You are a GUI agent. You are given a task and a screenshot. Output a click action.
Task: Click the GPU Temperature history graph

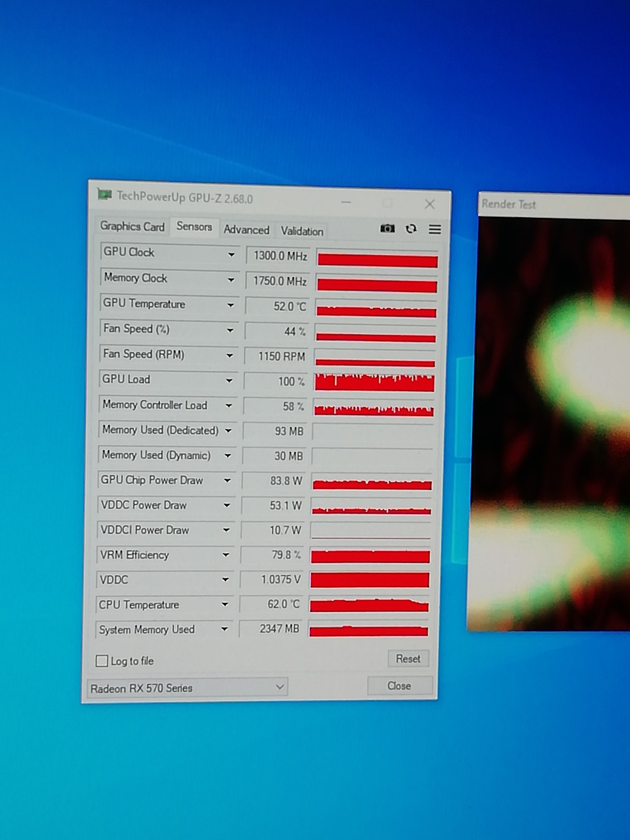(376, 308)
